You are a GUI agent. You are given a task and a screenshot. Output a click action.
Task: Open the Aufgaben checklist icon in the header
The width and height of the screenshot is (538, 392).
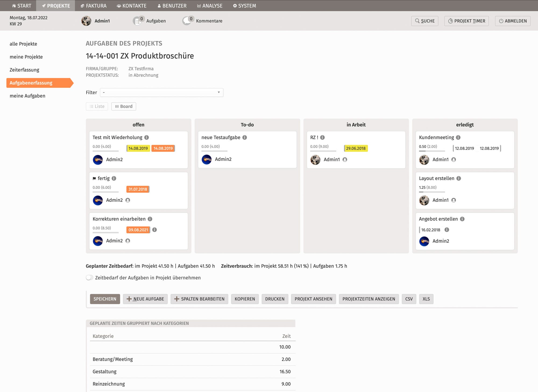(138, 21)
